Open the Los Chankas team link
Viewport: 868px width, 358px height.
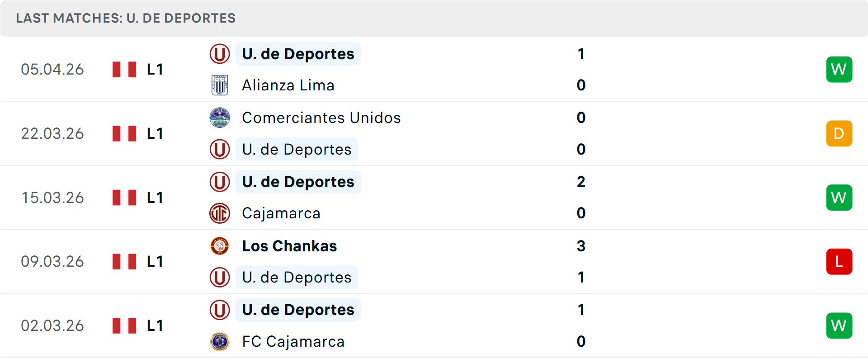tap(289, 246)
